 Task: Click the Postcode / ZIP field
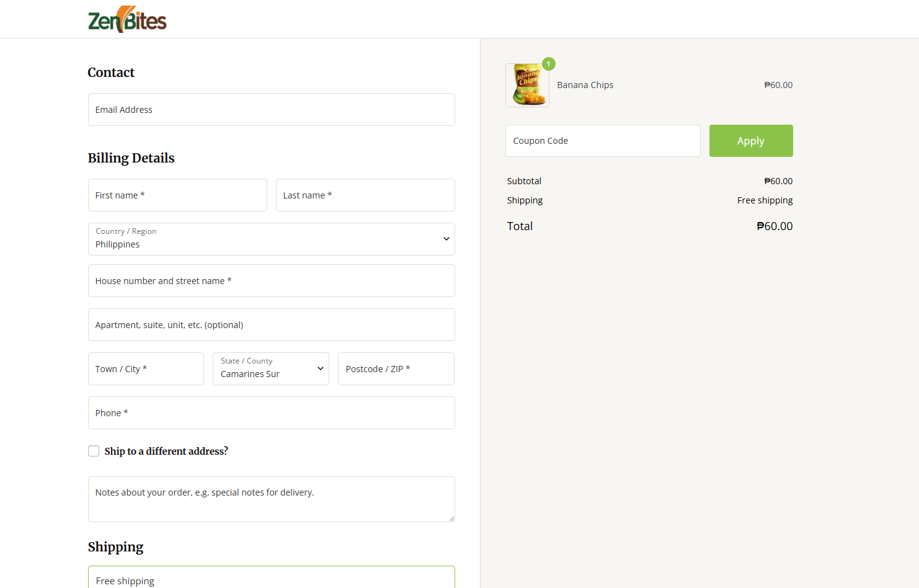tap(396, 368)
